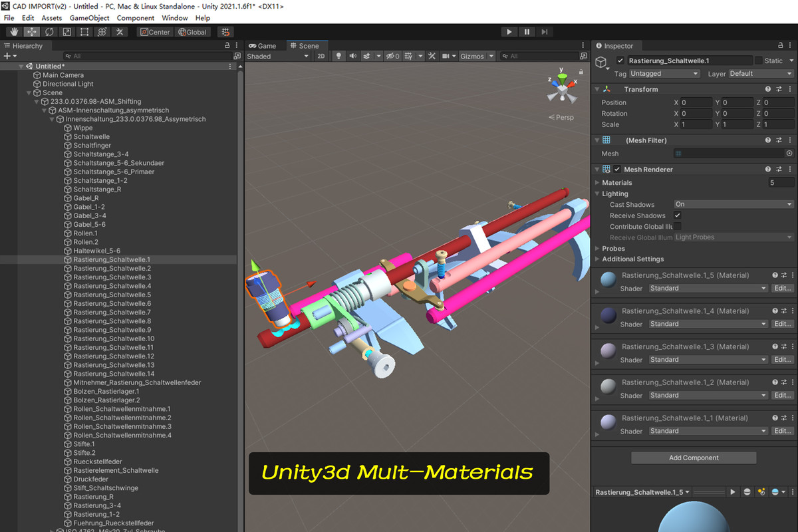Open the Gizmos dropdown arrow
Image resolution: width=798 pixels, height=532 pixels.
click(x=491, y=57)
